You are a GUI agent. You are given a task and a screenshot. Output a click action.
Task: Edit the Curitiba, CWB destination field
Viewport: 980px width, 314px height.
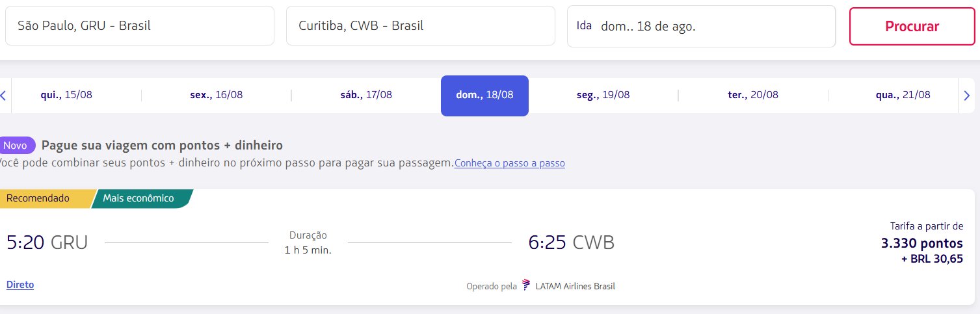tap(421, 26)
